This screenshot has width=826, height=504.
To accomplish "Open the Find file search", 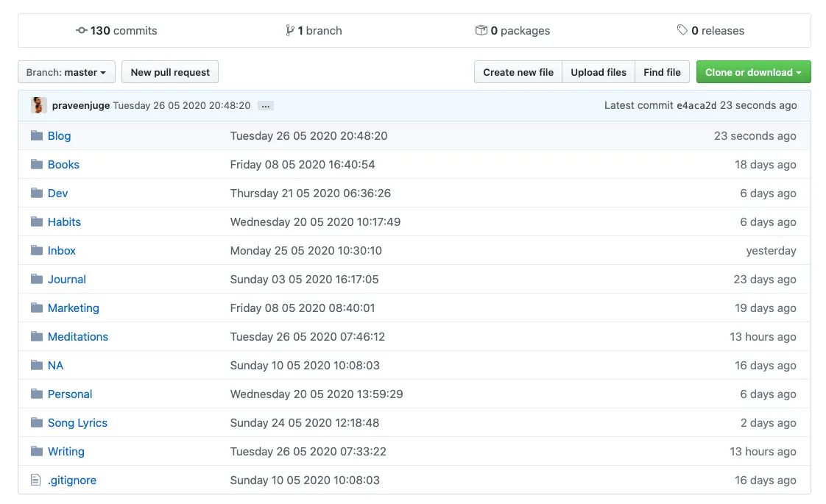I will pyautogui.click(x=662, y=72).
